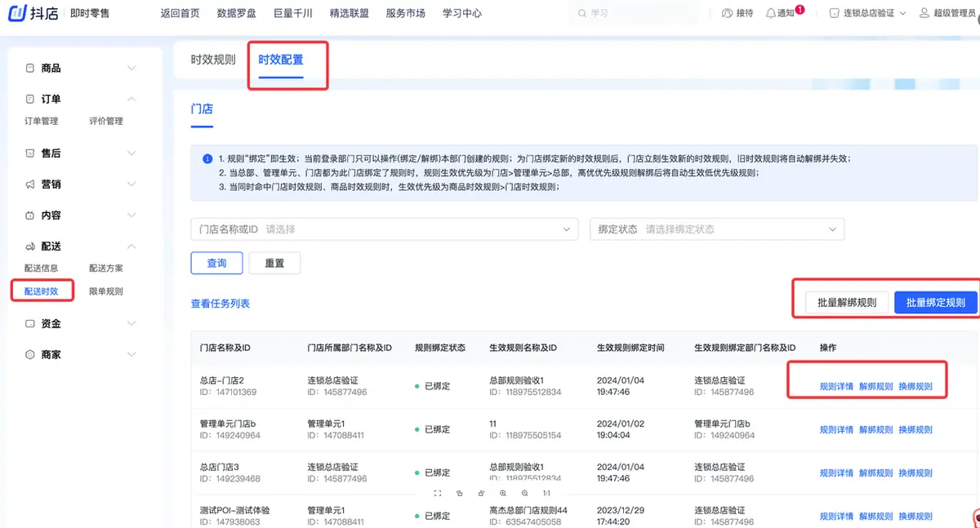This screenshot has height=528, width=980.
Task: Switch to the 时效规则 tab
Action: [x=213, y=60]
